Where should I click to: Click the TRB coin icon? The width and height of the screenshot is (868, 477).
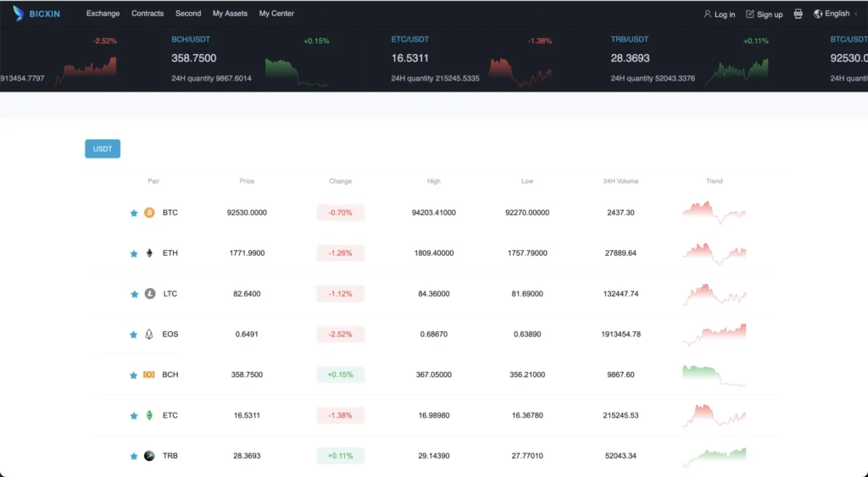point(149,456)
